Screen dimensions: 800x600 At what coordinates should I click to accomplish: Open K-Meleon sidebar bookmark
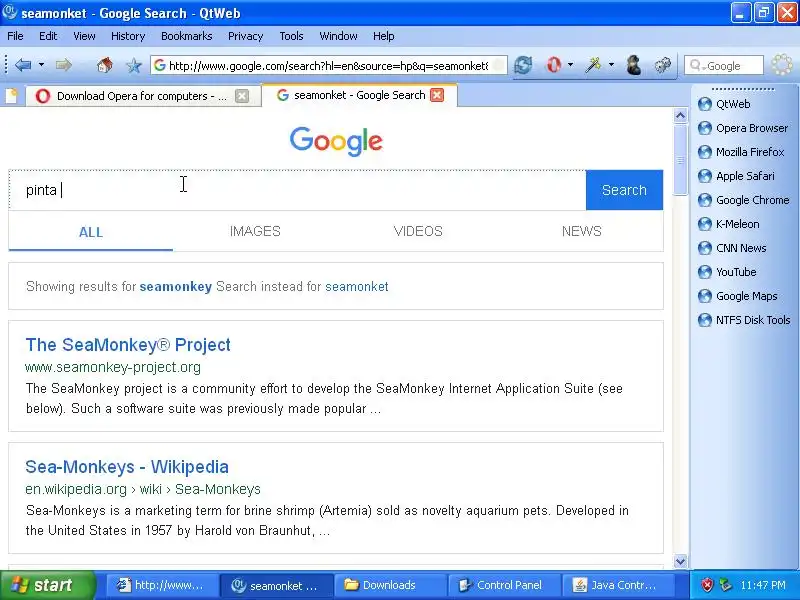click(728, 224)
